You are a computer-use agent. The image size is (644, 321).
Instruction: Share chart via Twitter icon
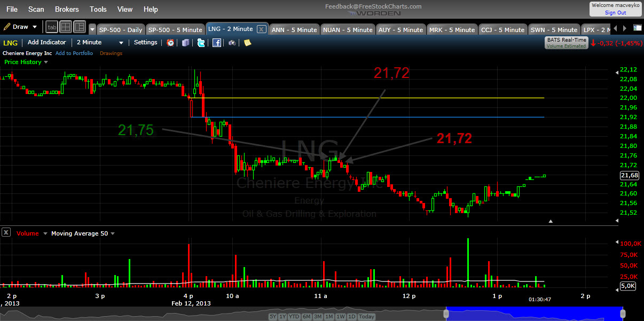(201, 43)
